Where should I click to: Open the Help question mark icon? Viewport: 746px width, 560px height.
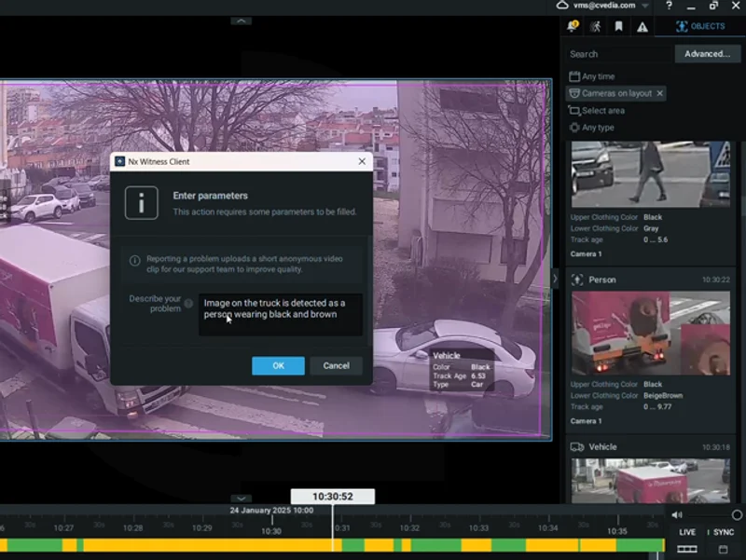point(669,6)
